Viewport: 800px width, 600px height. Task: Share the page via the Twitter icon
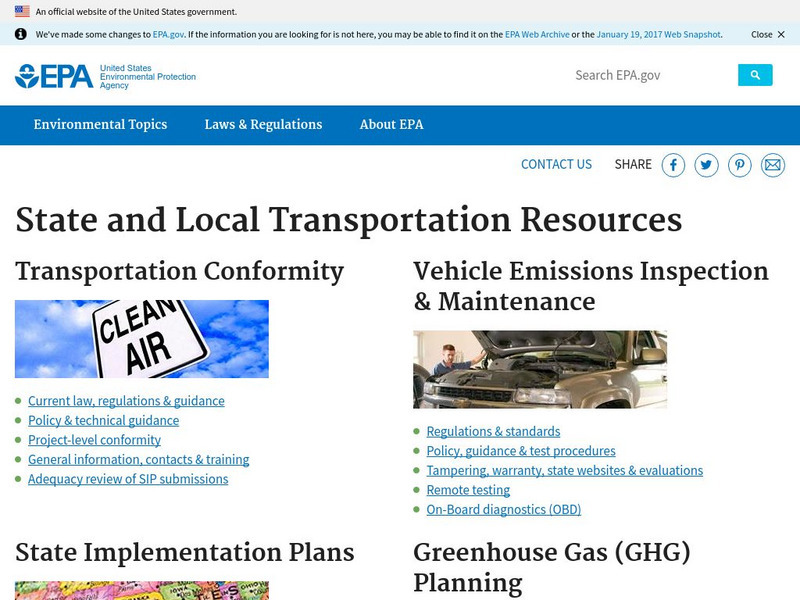click(x=706, y=164)
